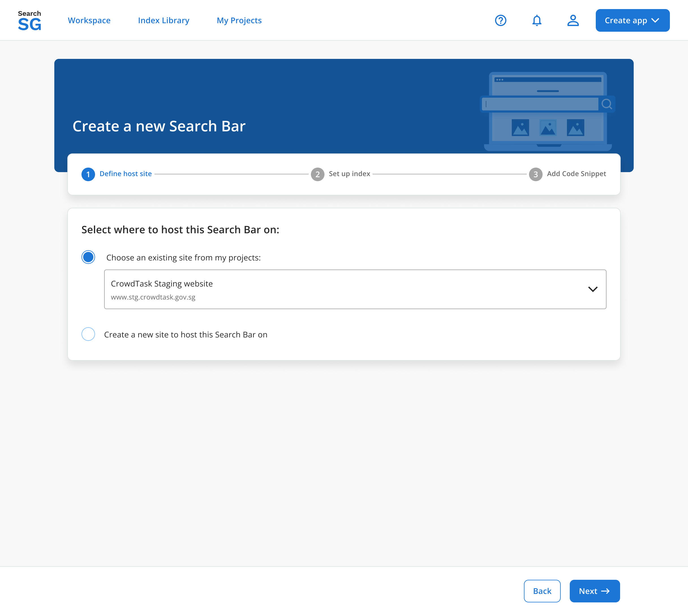
Task: Select 'Create a new site' radio button
Action: 88,334
